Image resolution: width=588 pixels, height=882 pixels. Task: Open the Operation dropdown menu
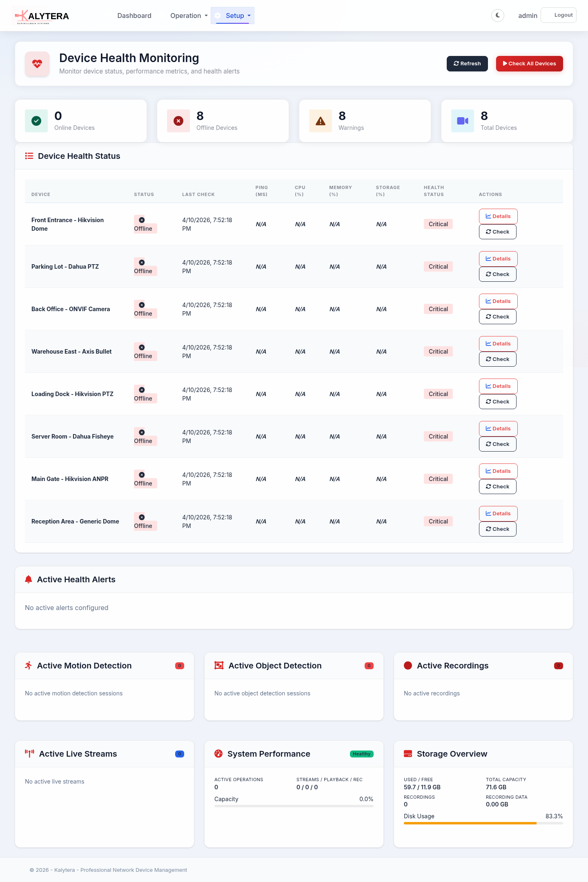[189, 16]
